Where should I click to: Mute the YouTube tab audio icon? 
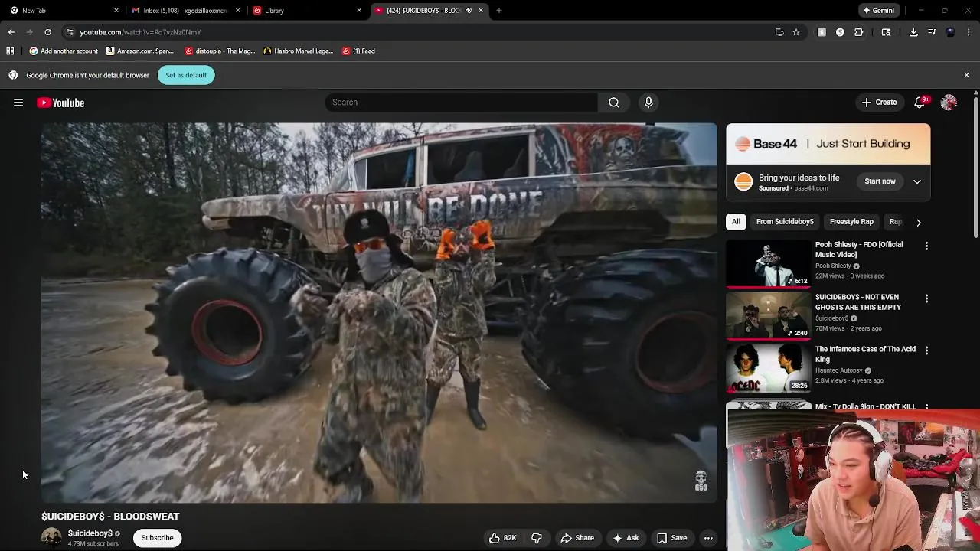click(x=469, y=11)
